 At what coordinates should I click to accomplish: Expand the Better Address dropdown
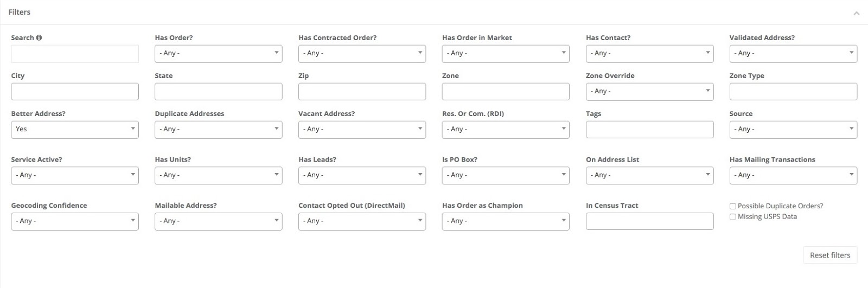coord(74,129)
